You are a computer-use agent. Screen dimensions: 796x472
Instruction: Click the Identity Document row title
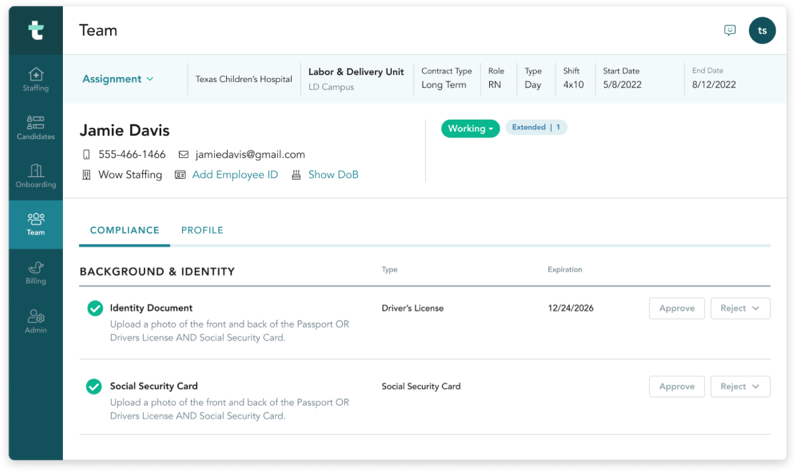[151, 308]
